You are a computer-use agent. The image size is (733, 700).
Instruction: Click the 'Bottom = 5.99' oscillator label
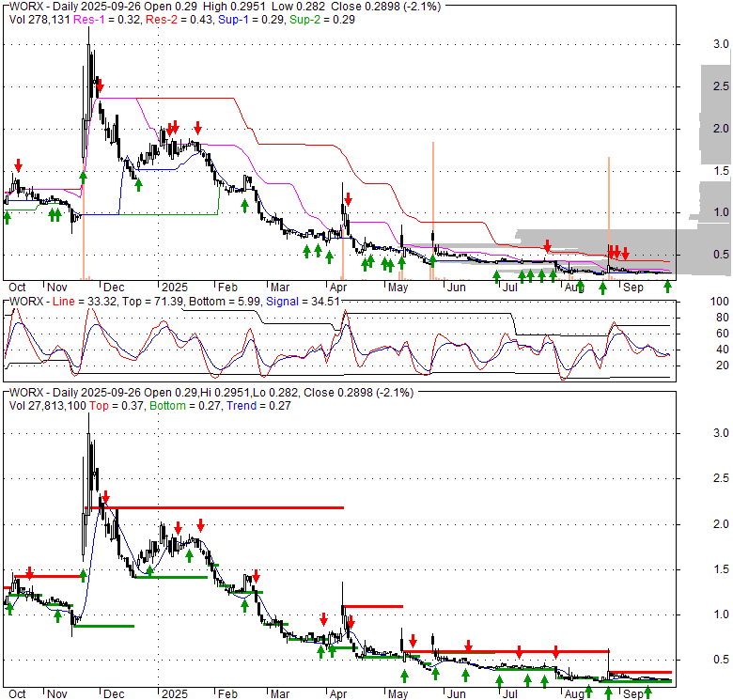[225, 302]
